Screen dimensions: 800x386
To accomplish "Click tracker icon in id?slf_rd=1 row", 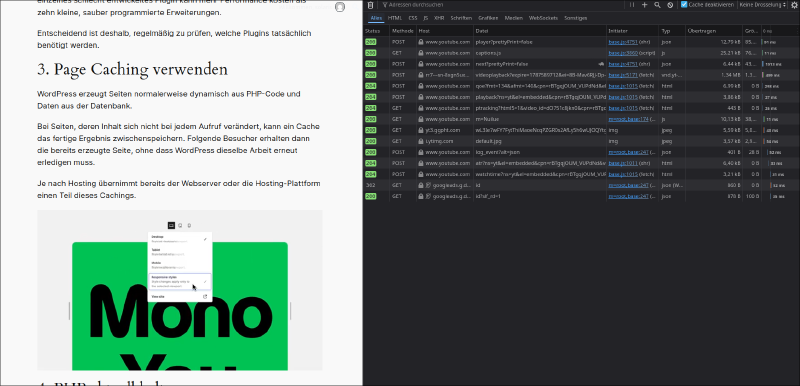I will click(429, 196).
